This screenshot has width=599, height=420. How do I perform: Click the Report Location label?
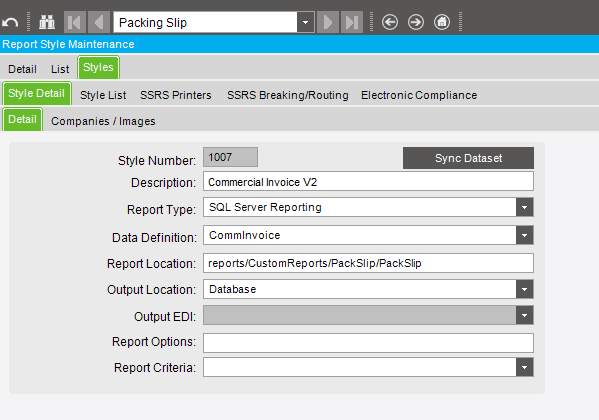(x=151, y=264)
